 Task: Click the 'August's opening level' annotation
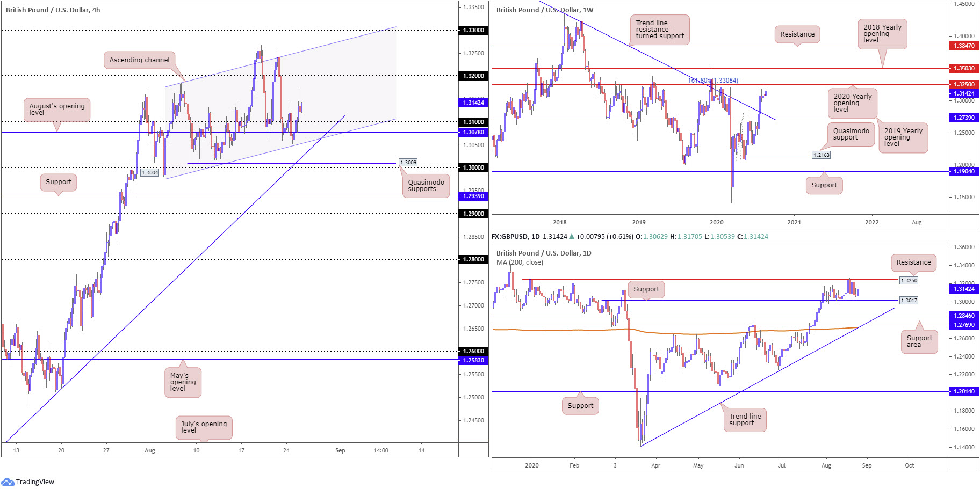57,110
